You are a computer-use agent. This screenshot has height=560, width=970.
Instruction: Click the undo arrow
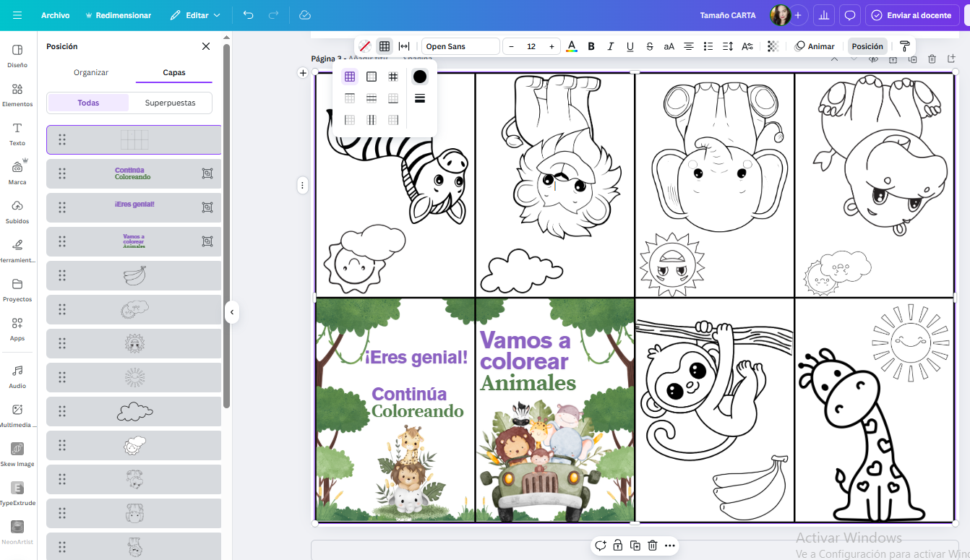(x=249, y=15)
